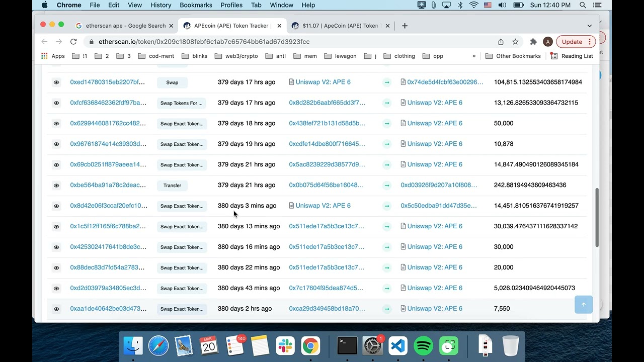Switch to the $11.07 ApeCoin tab
Viewport: 644px width, 362px height.
341,26
